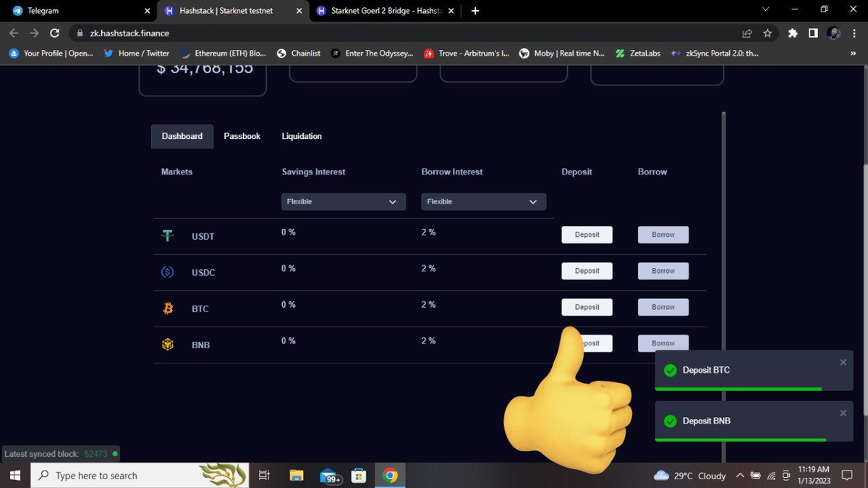Click the Chrome icon on taskbar

coord(391,476)
